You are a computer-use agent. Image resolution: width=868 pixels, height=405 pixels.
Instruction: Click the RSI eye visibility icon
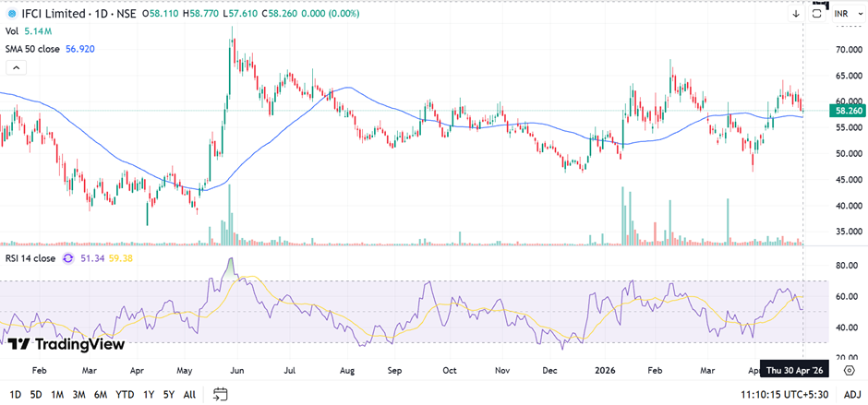(68, 258)
